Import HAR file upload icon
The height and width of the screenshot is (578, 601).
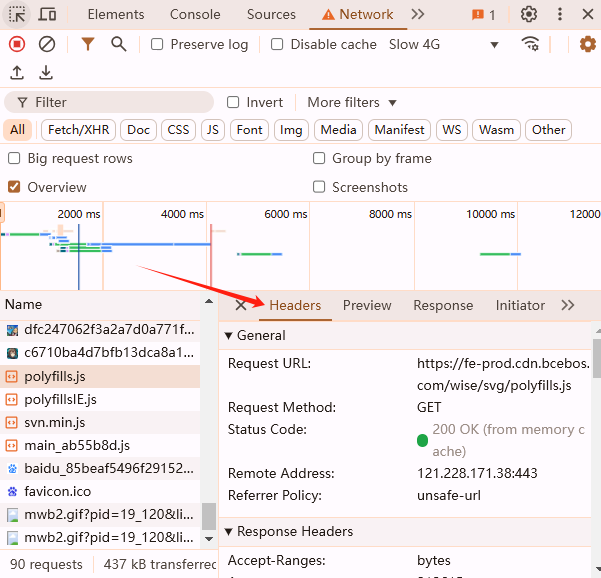tap(17, 72)
